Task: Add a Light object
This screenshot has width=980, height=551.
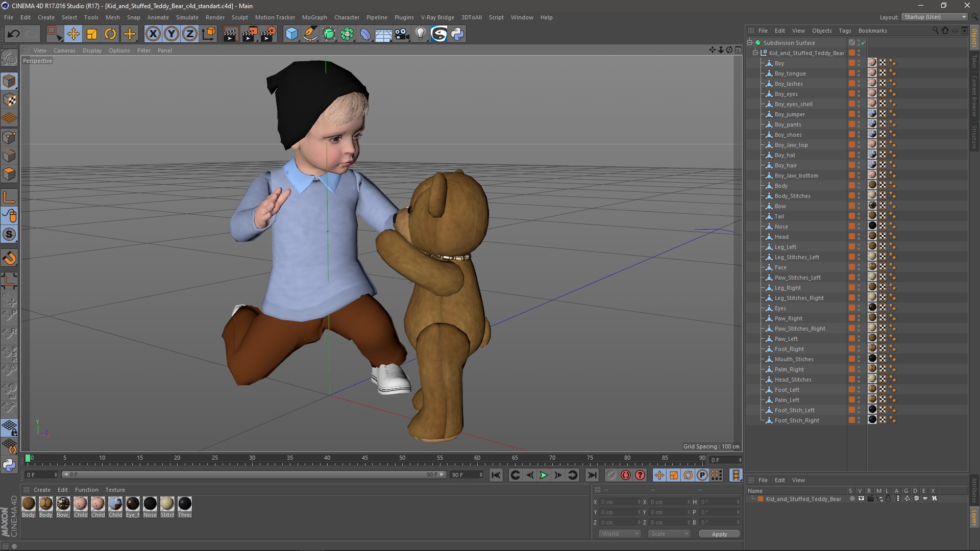Action: [421, 34]
